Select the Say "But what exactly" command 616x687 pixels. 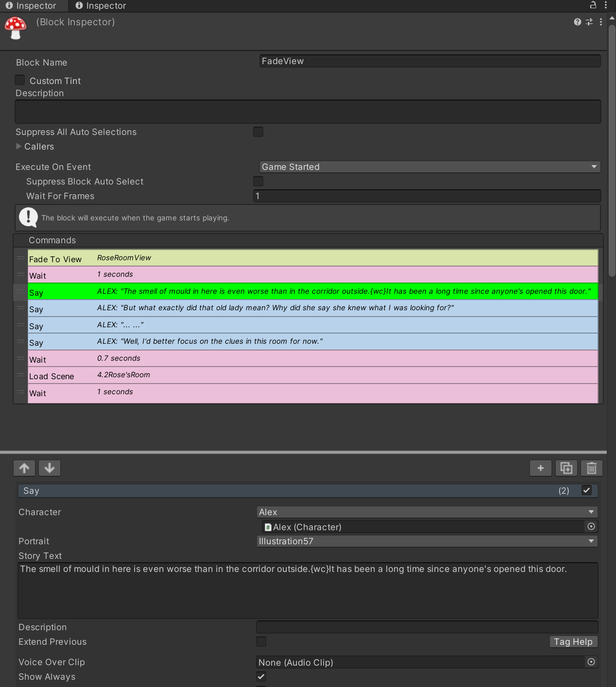pos(313,308)
